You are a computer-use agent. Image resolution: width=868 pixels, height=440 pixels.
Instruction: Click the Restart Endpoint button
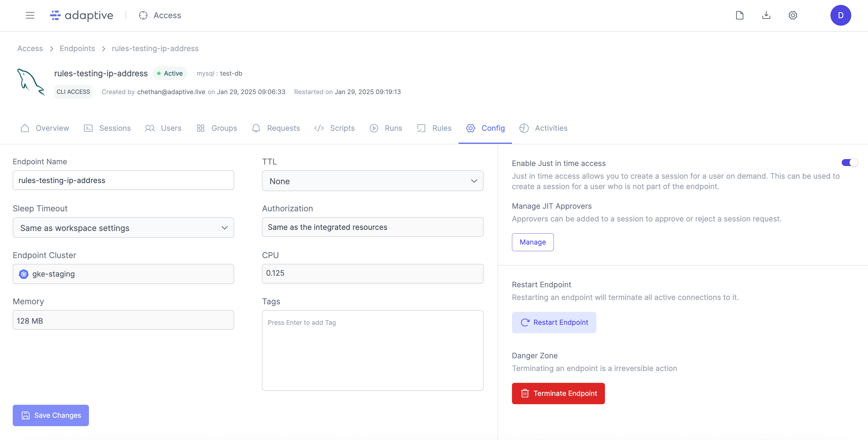pyautogui.click(x=554, y=322)
